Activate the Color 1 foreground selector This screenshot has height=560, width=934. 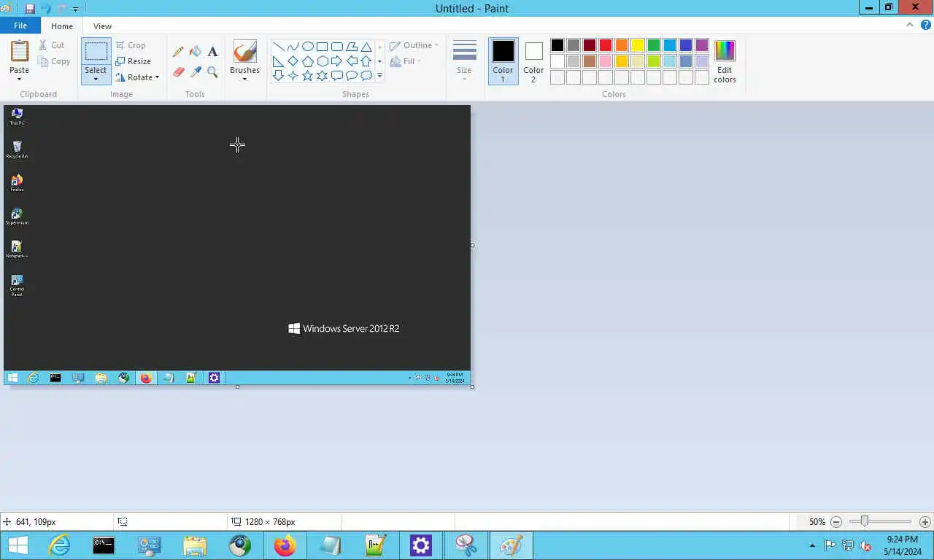[503, 61]
